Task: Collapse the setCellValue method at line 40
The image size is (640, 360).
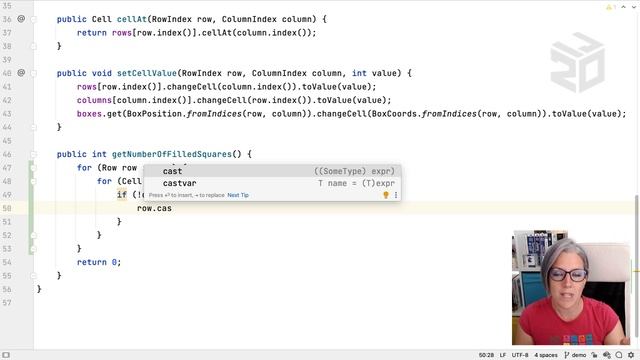Action: click(x=33, y=73)
